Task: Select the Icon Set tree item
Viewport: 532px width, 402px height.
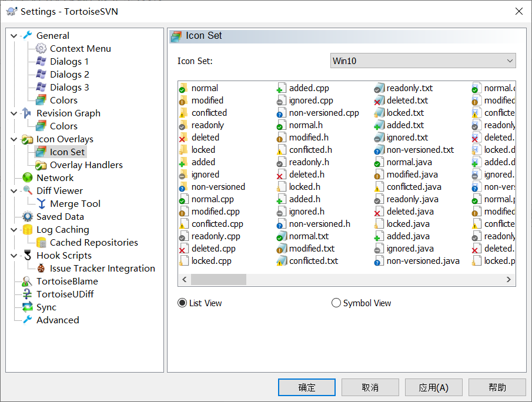Action: point(67,152)
